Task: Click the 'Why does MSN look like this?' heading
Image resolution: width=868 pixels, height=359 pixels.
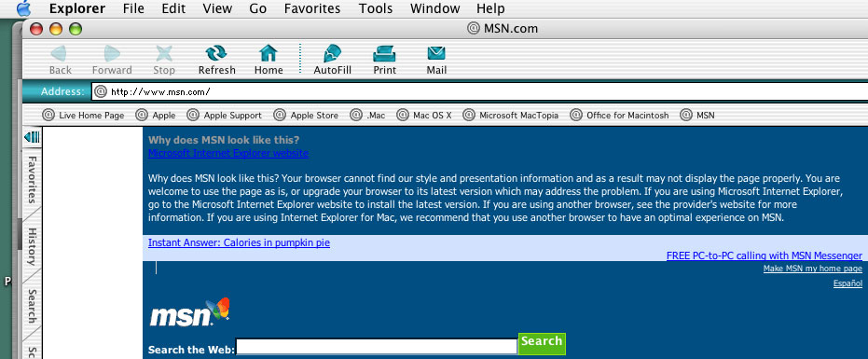Action: 224,140
